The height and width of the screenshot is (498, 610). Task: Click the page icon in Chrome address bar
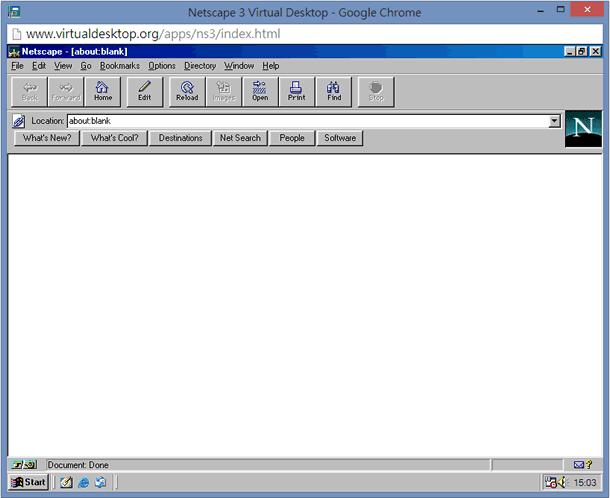[x=16, y=34]
